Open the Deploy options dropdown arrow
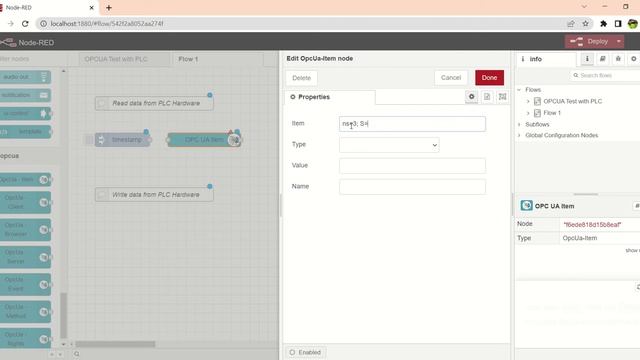Image resolution: width=640 pixels, height=360 pixels. (x=619, y=42)
